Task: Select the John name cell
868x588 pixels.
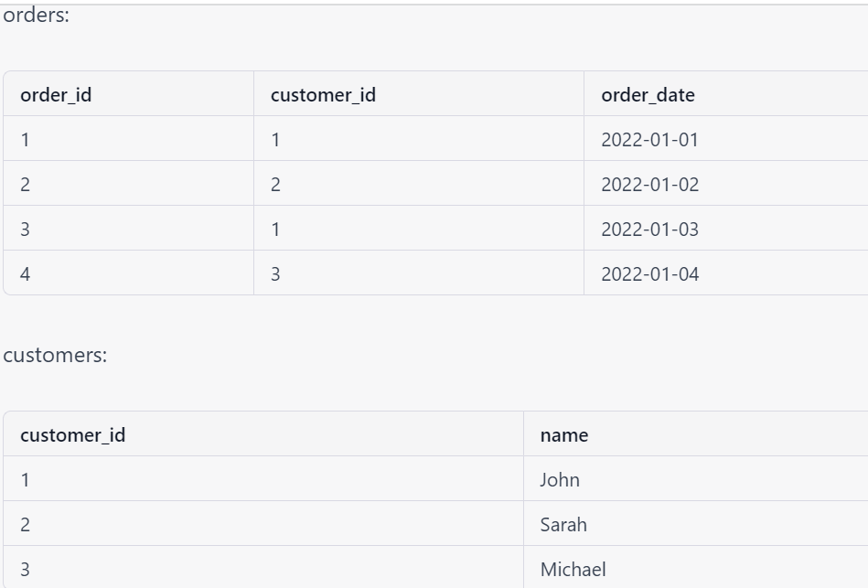Action: 695,479
